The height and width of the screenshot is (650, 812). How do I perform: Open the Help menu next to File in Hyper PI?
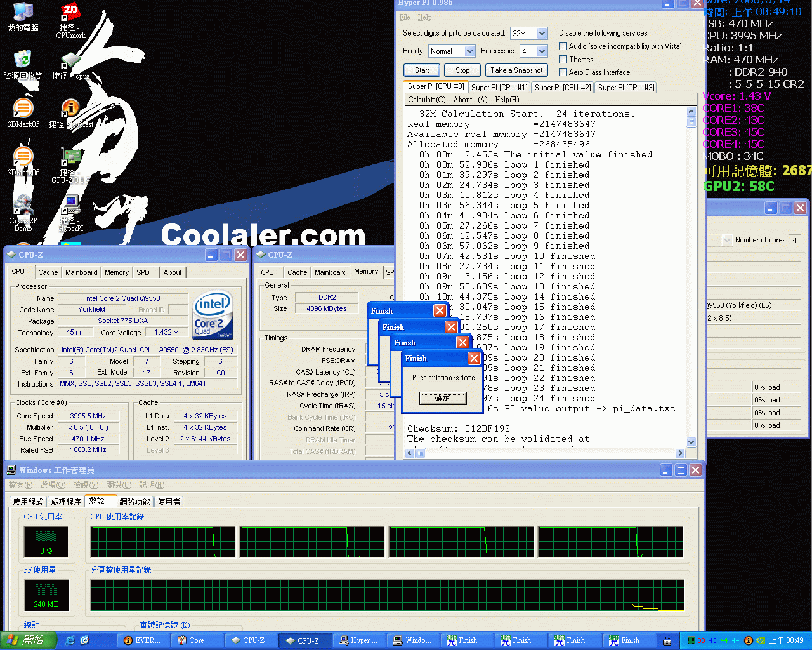tap(425, 17)
